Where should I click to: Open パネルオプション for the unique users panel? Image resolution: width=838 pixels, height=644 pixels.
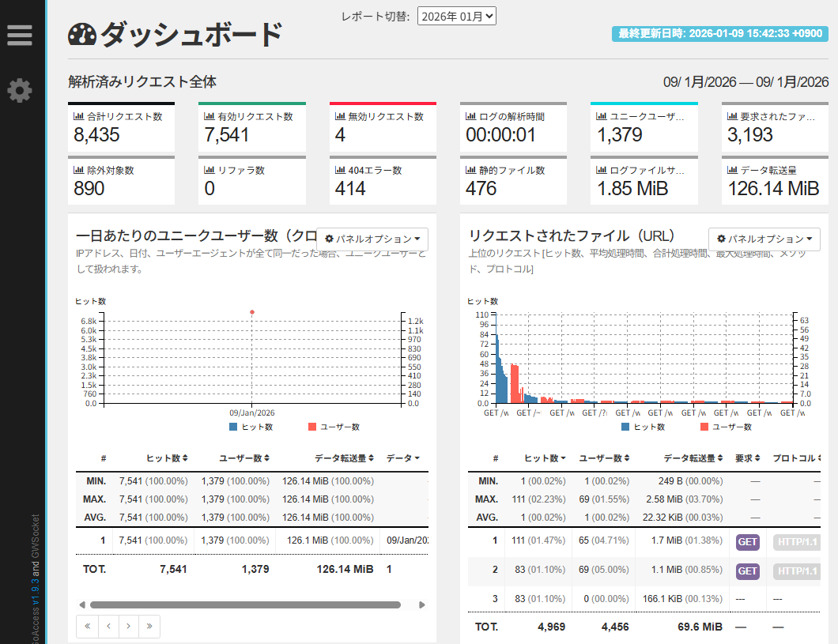(372, 239)
